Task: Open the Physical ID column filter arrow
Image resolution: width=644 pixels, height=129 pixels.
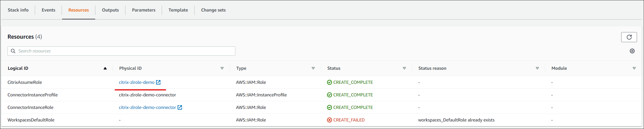Action: pyautogui.click(x=222, y=68)
